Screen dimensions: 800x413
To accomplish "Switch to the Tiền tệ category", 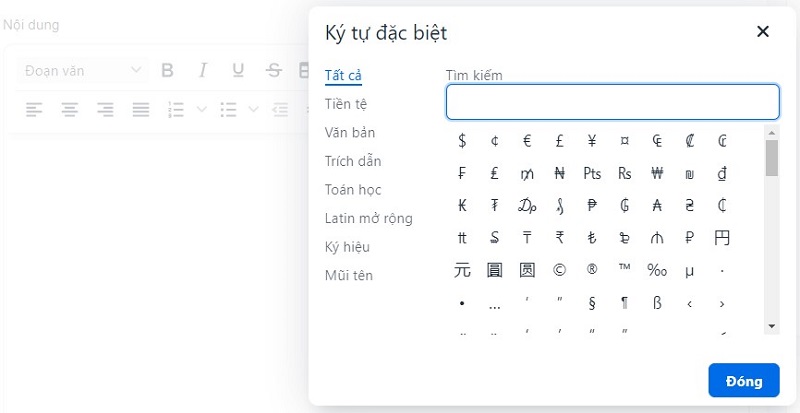I will click(x=346, y=104).
